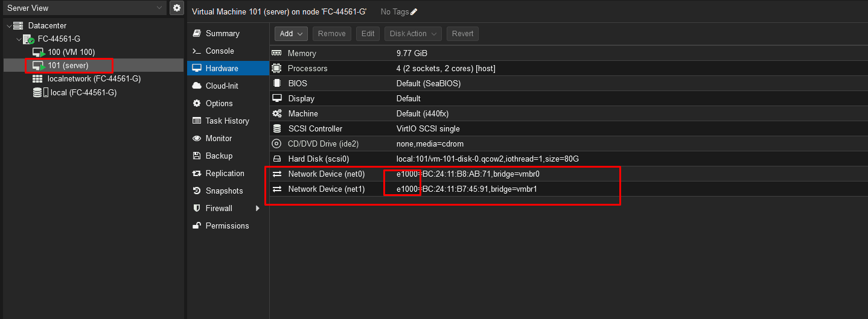Select the Display hardware row
Image resolution: width=868 pixels, height=319 pixels.
point(567,98)
